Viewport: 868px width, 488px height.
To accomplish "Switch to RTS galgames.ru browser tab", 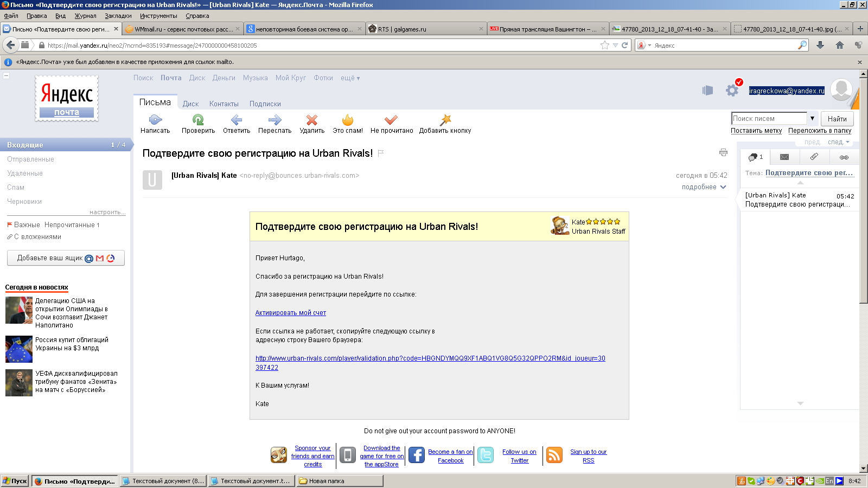I will pyautogui.click(x=425, y=29).
